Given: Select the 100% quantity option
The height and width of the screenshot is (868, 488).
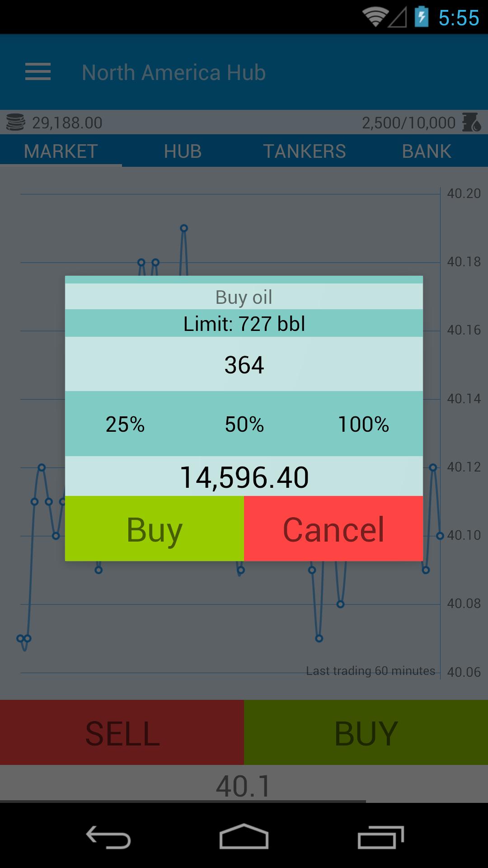Looking at the screenshot, I should coord(364,425).
